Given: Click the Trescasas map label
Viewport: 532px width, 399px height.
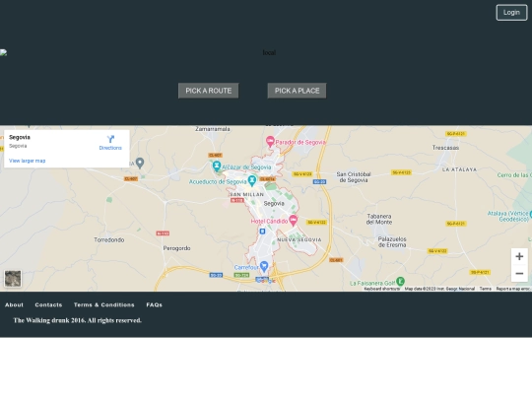Looking at the screenshot, I should tap(445, 148).
